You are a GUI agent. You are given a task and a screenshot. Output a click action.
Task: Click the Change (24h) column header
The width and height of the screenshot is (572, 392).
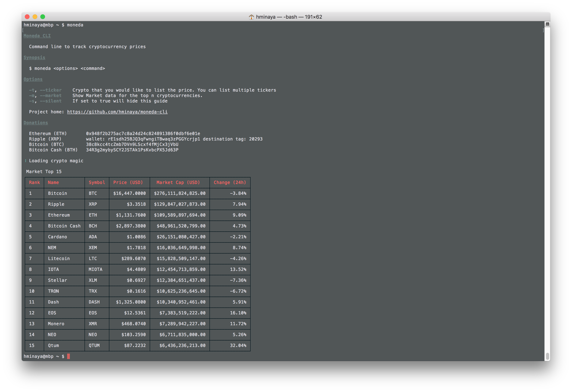click(230, 182)
